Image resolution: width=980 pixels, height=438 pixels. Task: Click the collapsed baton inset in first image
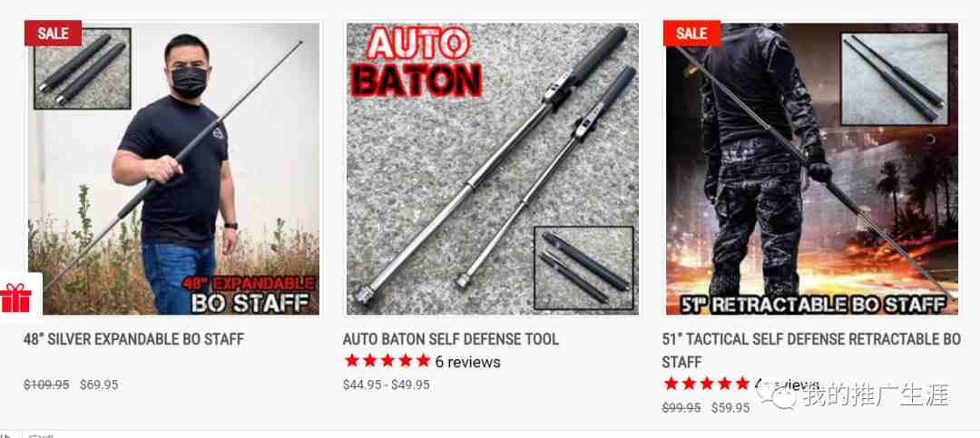click(83, 69)
